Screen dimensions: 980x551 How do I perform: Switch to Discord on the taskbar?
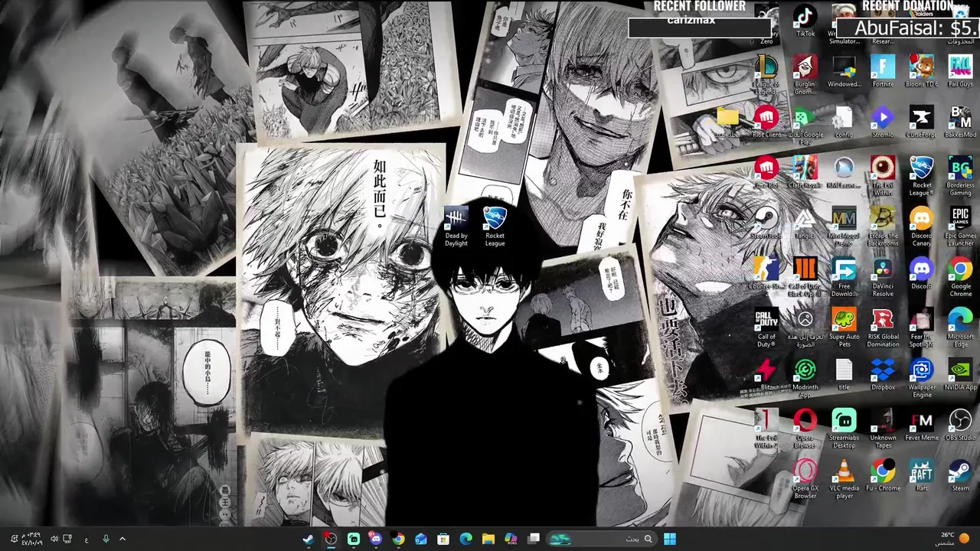coord(376,539)
